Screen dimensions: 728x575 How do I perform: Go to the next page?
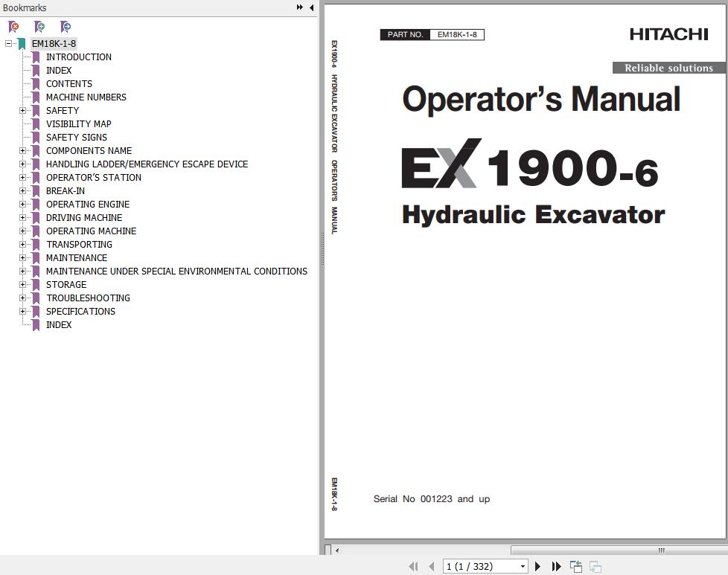coord(537,566)
